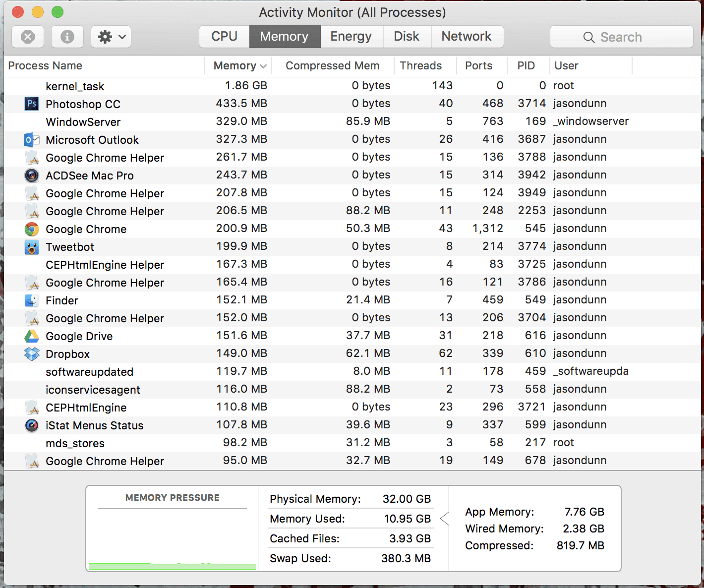704x588 pixels.
Task: Click the _softwareupda user value
Action: pyautogui.click(x=591, y=371)
